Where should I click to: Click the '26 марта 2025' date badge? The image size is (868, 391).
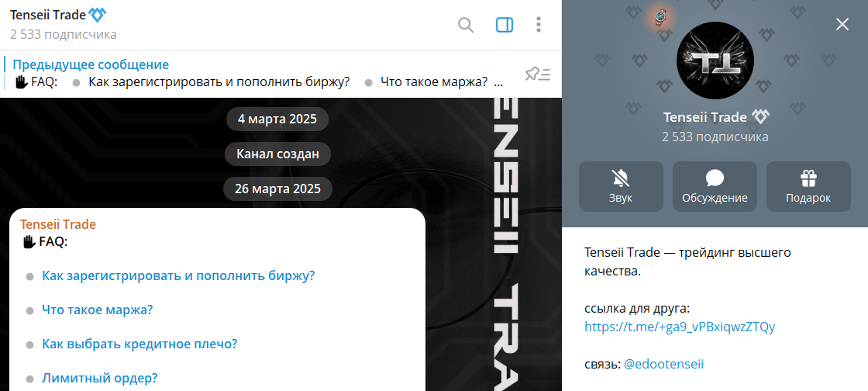tap(277, 189)
